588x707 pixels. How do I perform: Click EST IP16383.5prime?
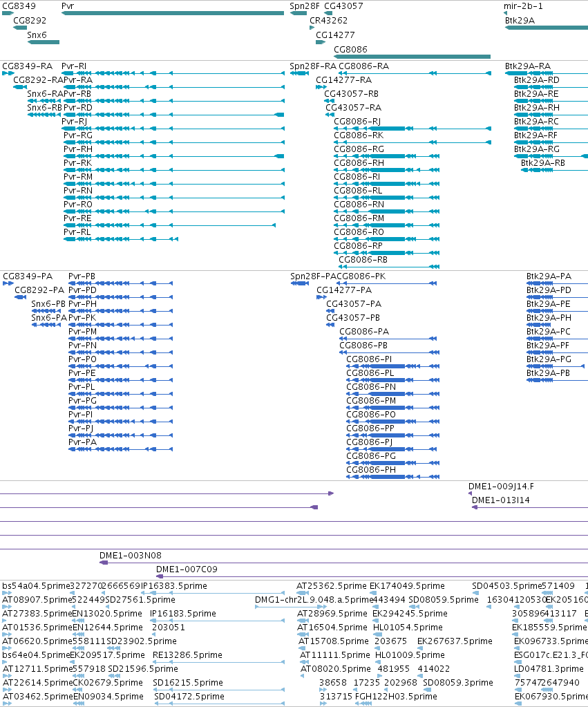174,586
